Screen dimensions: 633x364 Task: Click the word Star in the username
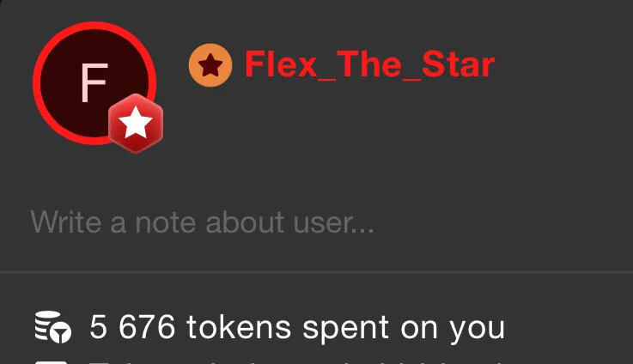[x=459, y=64]
